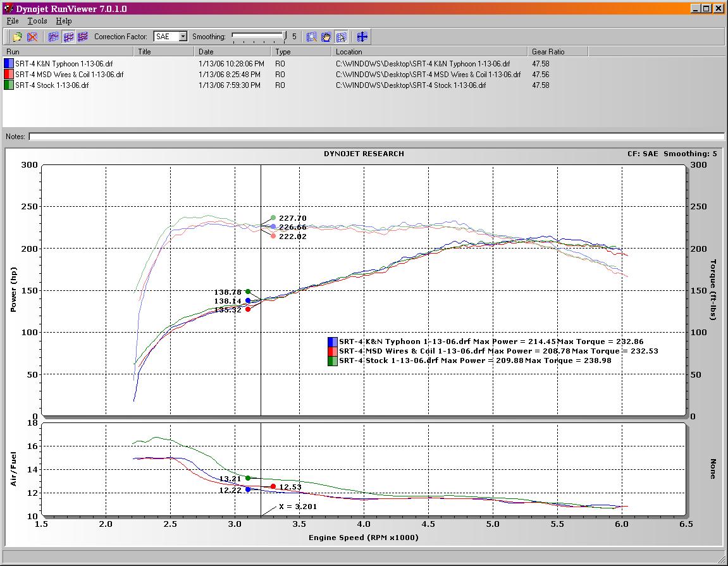This screenshot has width=728, height=566.
Task: Click the Smoothing slider handle
Action: click(285, 37)
